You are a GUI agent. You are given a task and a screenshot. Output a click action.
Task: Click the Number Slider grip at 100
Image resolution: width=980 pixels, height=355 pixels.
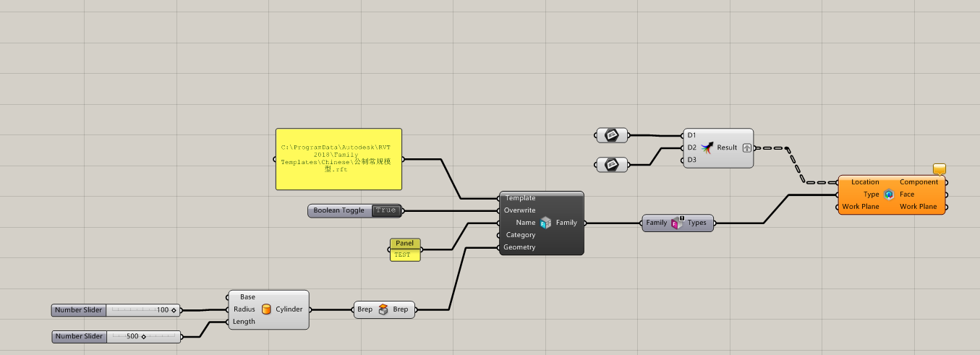174,310
